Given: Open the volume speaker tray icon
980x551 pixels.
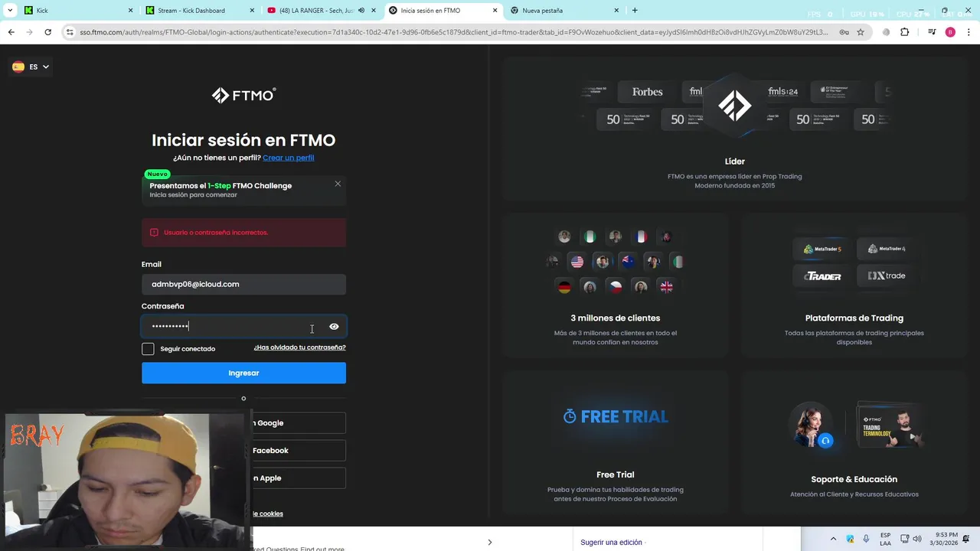Looking at the screenshot, I should coord(918,539).
